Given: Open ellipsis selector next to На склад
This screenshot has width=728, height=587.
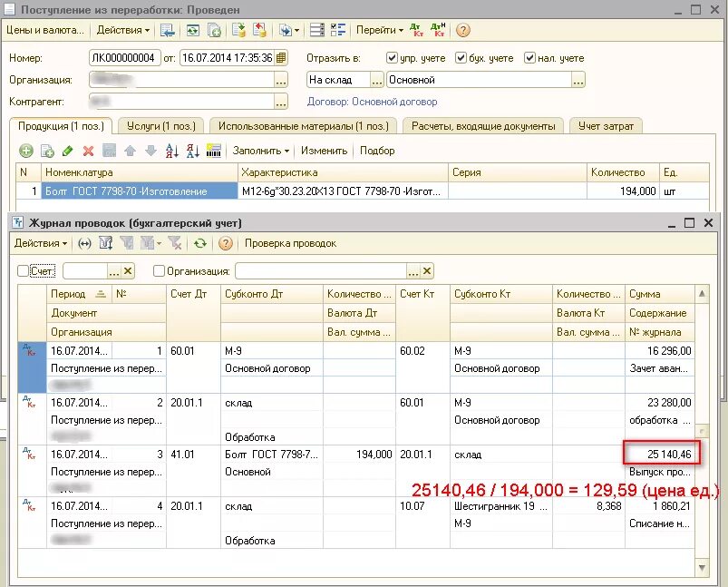Looking at the screenshot, I should (377, 80).
